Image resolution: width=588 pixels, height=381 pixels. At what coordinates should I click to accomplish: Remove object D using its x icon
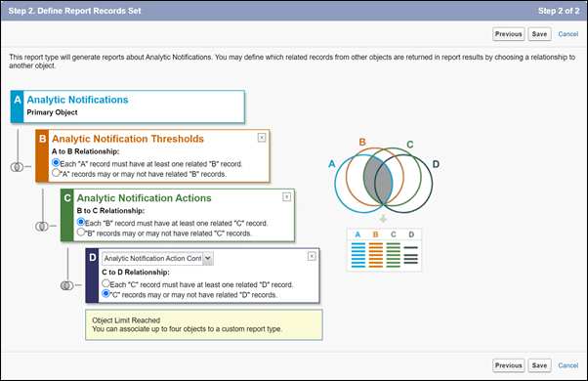click(x=312, y=256)
